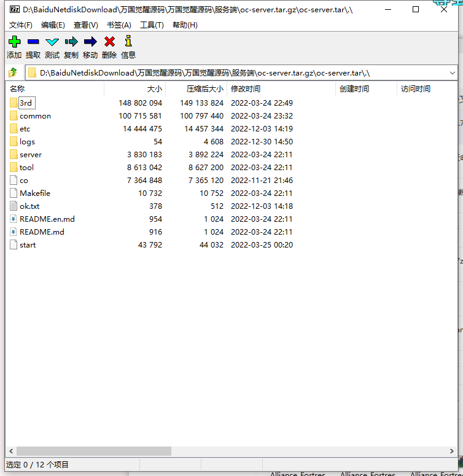Go up one folder level icon
Image resolution: width=463 pixels, height=476 pixels.
point(12,72)
